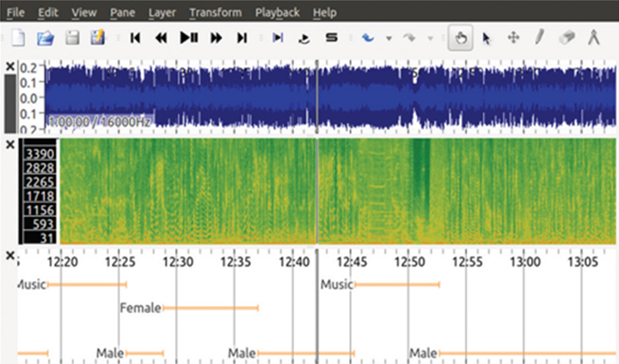The height and width of the screenshot is (364, 619).
Task: Toggle Play/Pause playback
Action: click(x=189, y=38)
